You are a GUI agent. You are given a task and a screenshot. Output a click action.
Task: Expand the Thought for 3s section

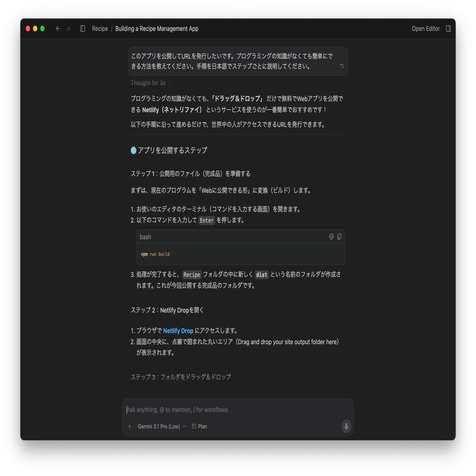click(151, 83)
